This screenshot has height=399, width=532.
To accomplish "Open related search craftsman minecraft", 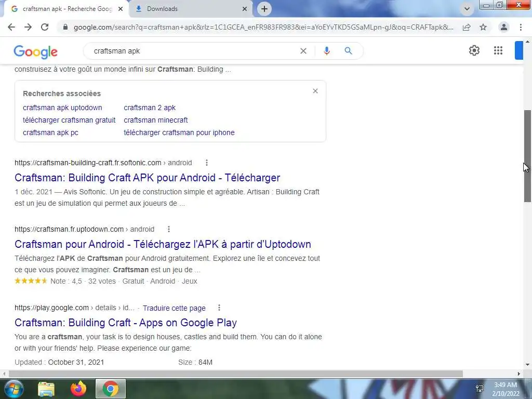I will click(x=156, y=120).
